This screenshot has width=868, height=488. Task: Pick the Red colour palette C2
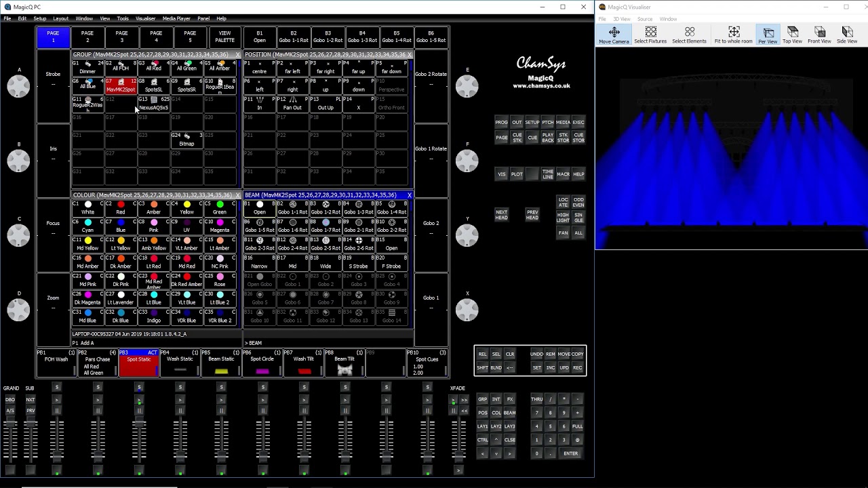pyautogui.click(x=121, y=208)
